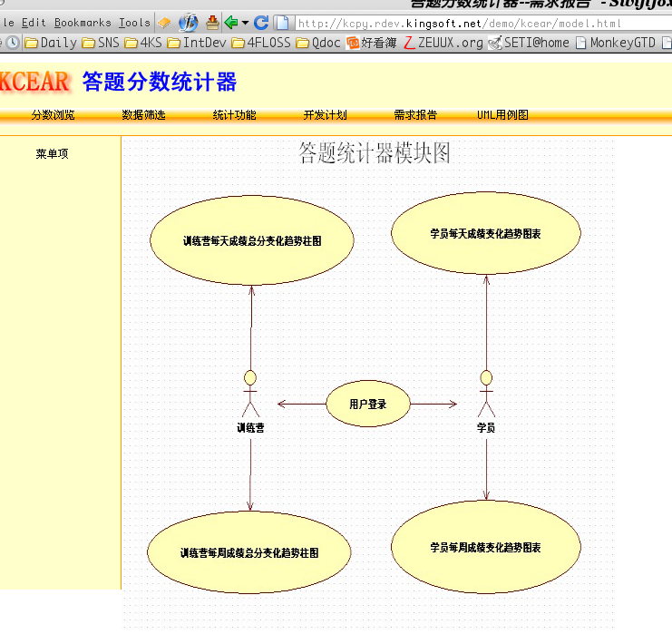Open the 4FLOSS bookmarks folder
The height and width of the screenshot is (634, 672).
point(263,42)
